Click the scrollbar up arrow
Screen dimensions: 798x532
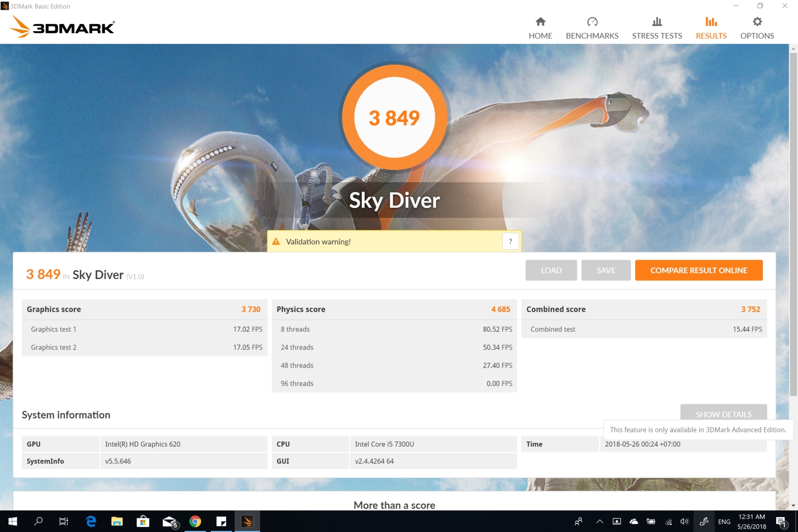click(x=793, y=49)
